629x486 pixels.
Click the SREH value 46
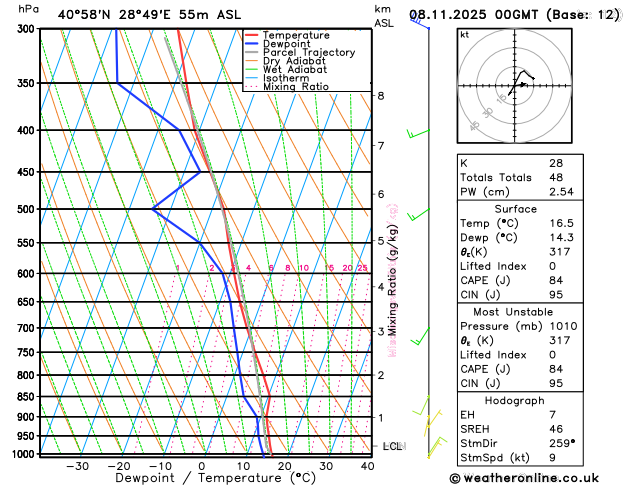click(x=556, y=429)
